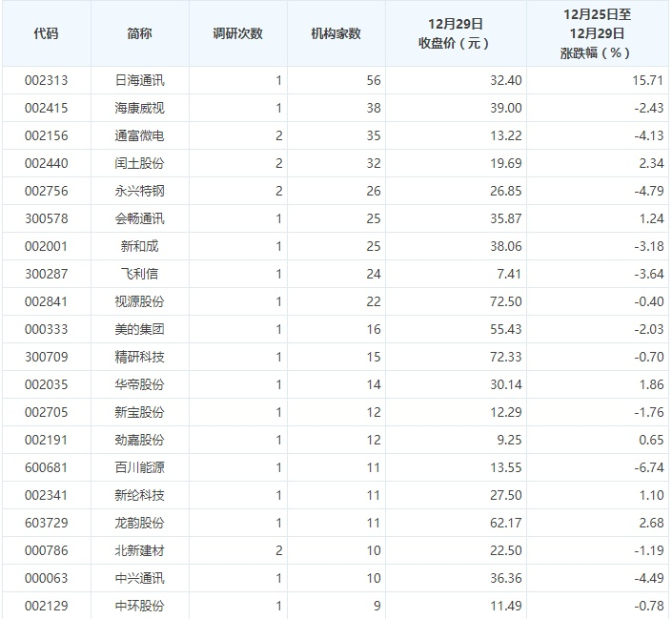Click the 涨跌幅（%）column header
This screenshot has width=672, height=619.
click(597, 33)
